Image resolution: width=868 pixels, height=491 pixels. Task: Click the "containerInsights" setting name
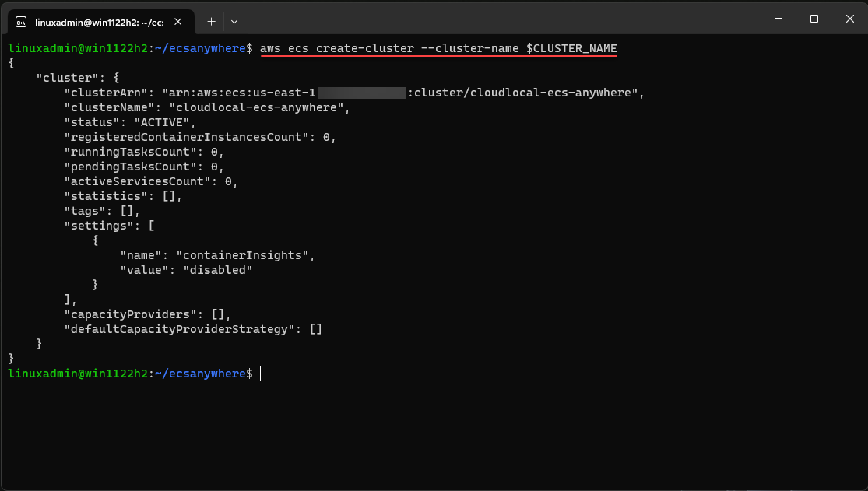[244, 255]
